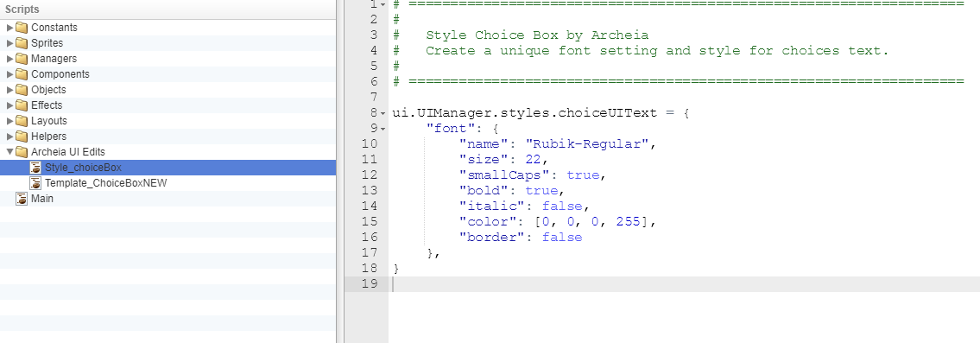Screen dimensions: 980x343
Task: Expand the Sprites folder arrow
Action: coord(9,43)
